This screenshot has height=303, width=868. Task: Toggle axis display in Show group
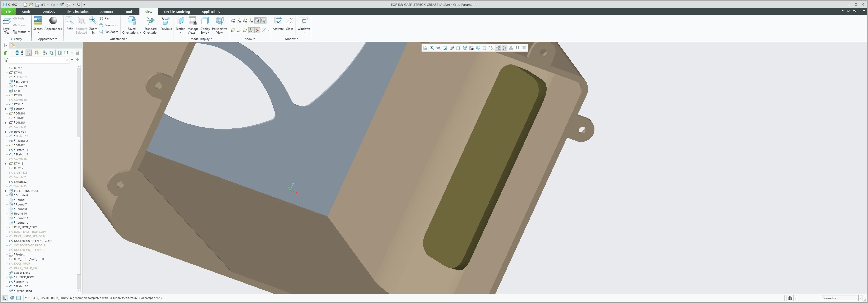(x=239, y=21)
